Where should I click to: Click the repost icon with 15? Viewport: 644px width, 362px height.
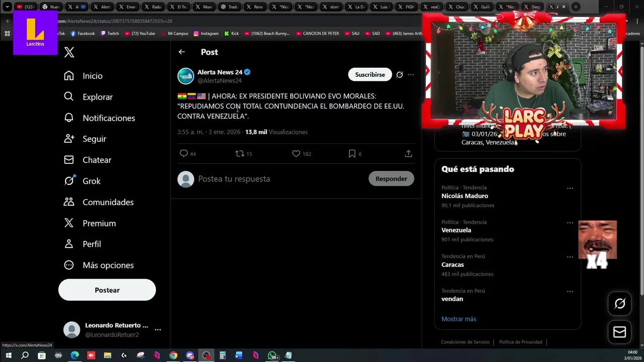[239, 153]
